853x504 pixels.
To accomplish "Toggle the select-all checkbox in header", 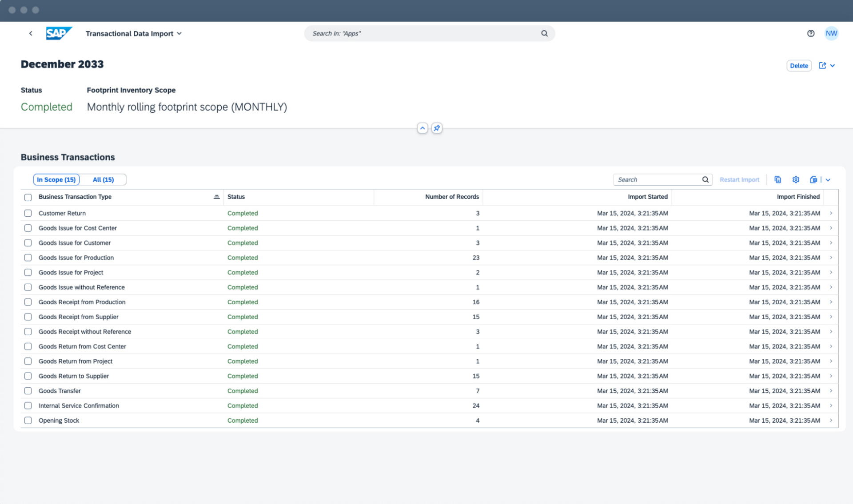I will (x=28, y=197).
